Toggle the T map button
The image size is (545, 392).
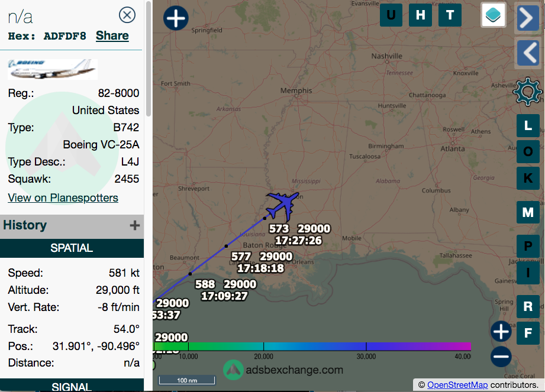450,15
